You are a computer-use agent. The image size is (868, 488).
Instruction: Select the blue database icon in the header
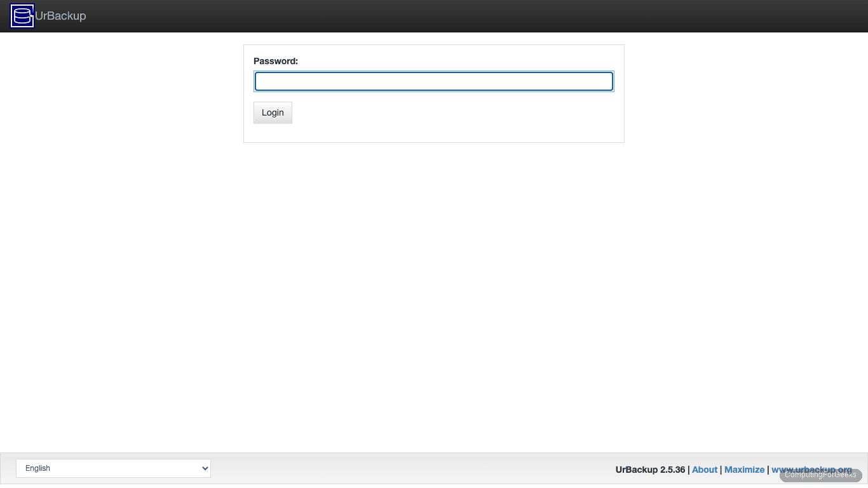pos(22,16)
